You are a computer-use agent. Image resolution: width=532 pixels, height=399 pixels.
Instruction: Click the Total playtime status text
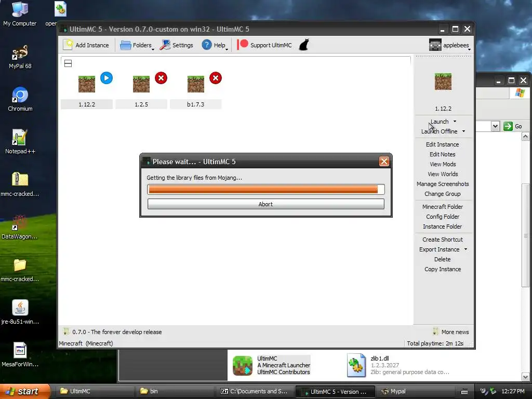click(435, 343)
